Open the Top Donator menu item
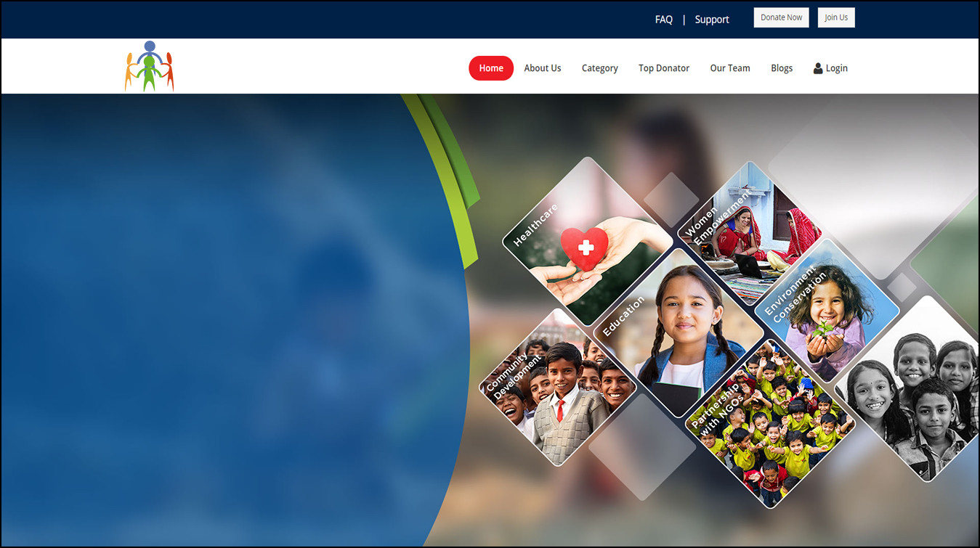The width and height of the screenshot is (980, 548). pyautogui.click(x=663, y=68)
